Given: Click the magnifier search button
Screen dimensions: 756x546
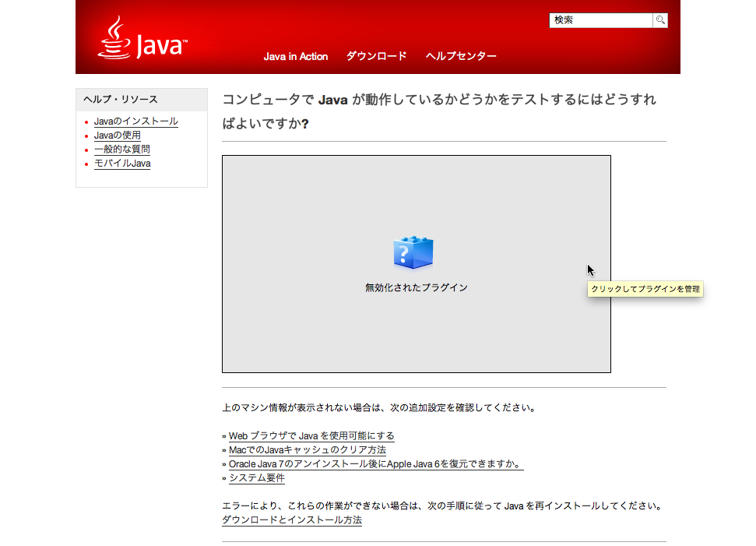Looking at the screenshot, I should (x=660, y=20).
